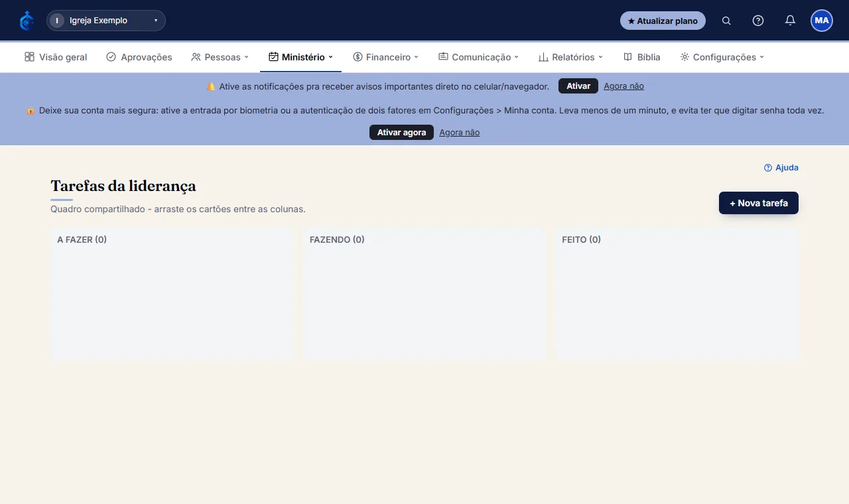Click the Aprovações checkmark icon

point(111,57)
